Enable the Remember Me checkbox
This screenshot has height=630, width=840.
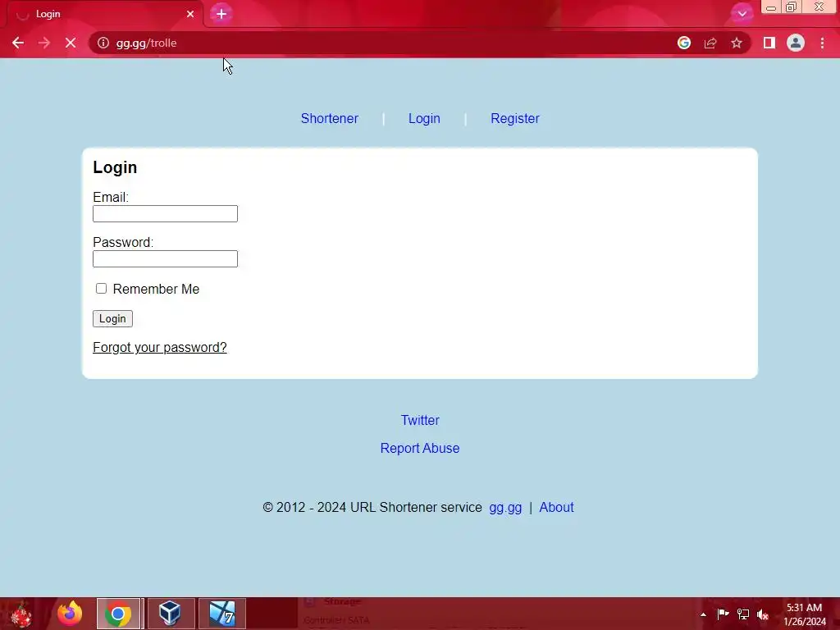tap(101, 289)
